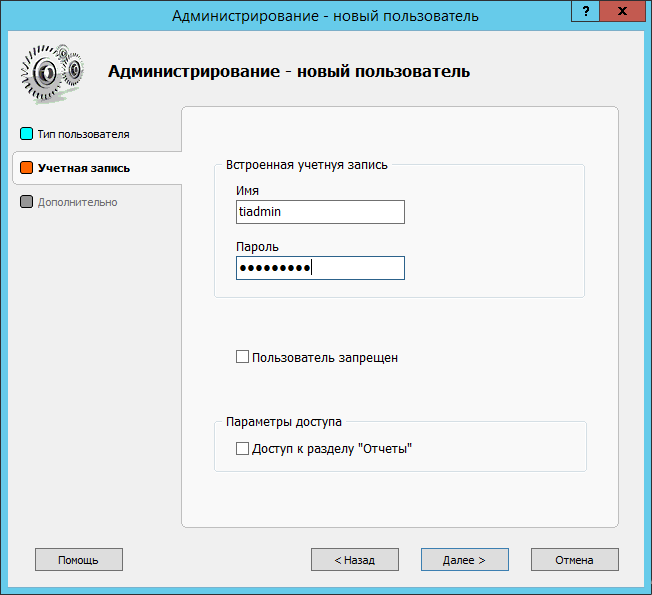Go back with the < Назад button
The width and height of the screenshot is (652, 595).
355,560
